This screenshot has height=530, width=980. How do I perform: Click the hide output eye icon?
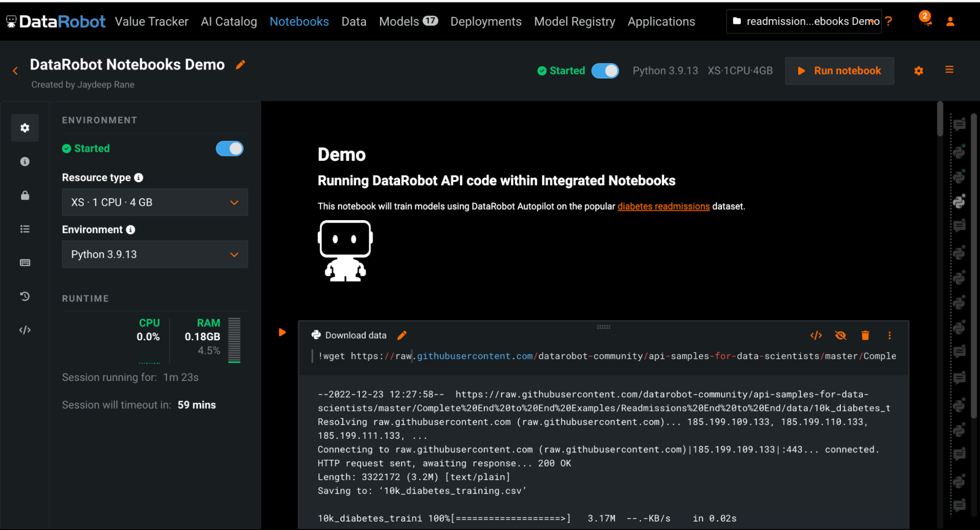tap(841, 335)
